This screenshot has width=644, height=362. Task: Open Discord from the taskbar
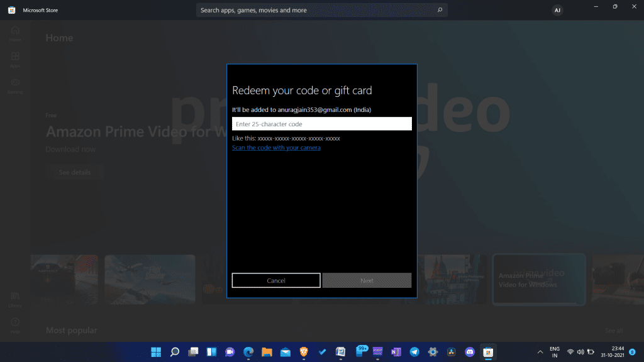coord(469,353)
